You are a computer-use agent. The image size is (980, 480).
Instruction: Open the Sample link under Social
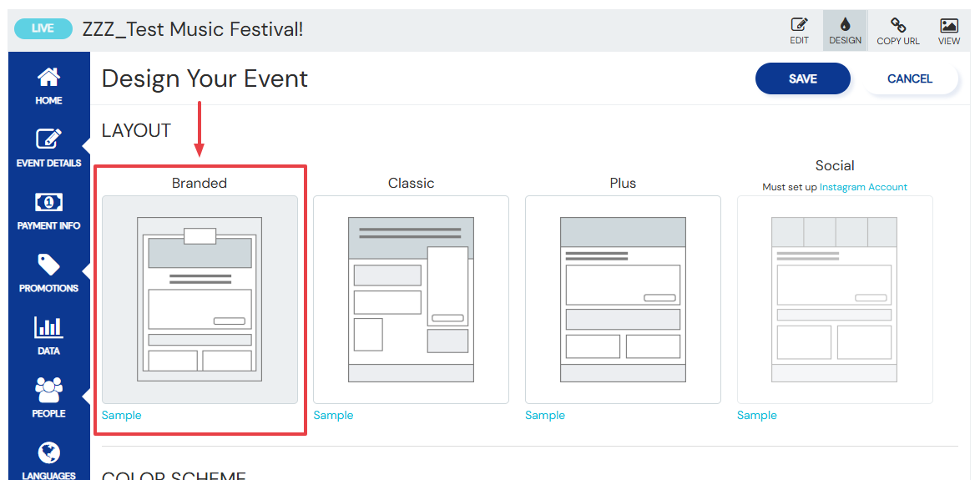[x=757, y=415]
